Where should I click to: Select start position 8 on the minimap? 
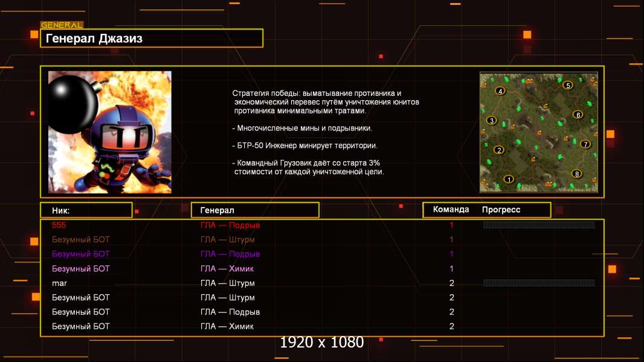[577, 174]
